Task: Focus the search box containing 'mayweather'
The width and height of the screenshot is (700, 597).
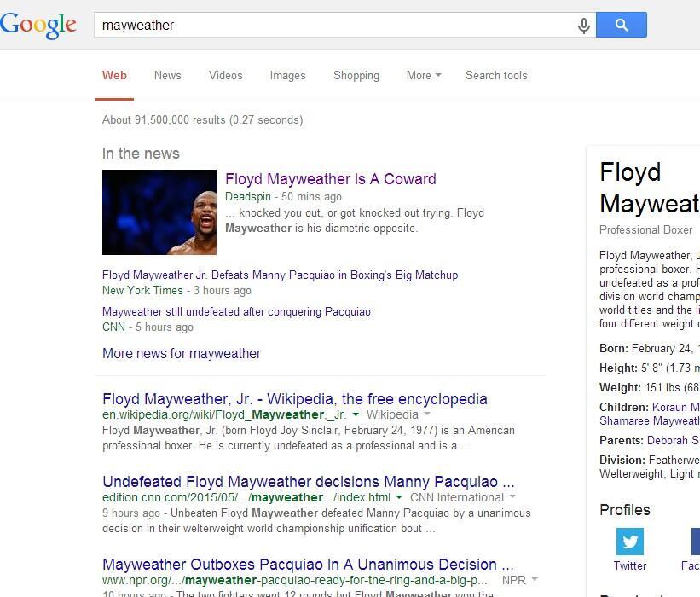Action: pyautogui.click(x=335, y=25)
